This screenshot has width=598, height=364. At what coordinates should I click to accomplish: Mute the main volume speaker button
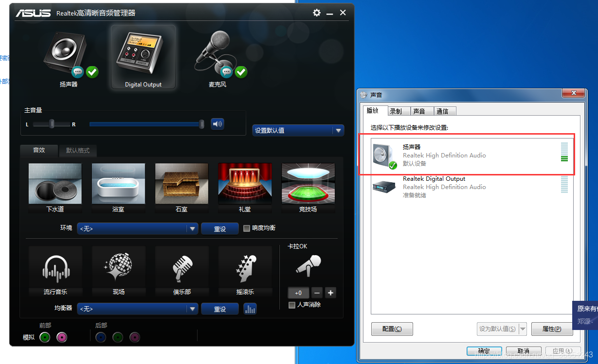tap(217, 124)
